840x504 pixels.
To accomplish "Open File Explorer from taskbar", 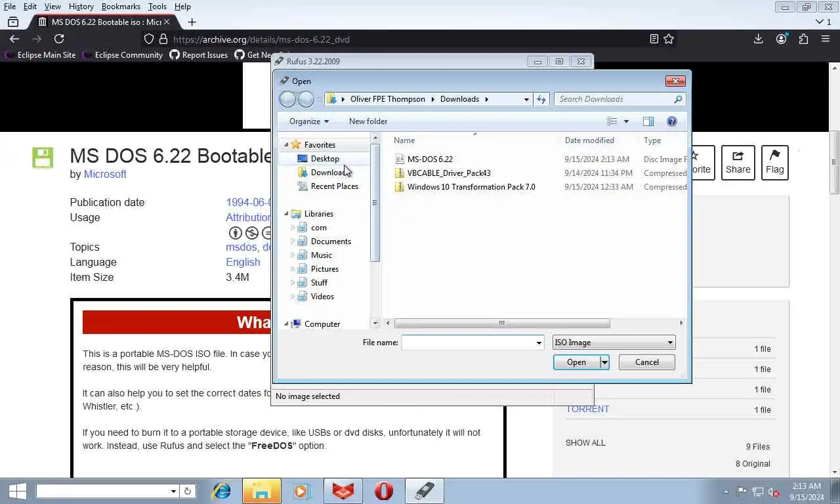I will tap(262, 491).
